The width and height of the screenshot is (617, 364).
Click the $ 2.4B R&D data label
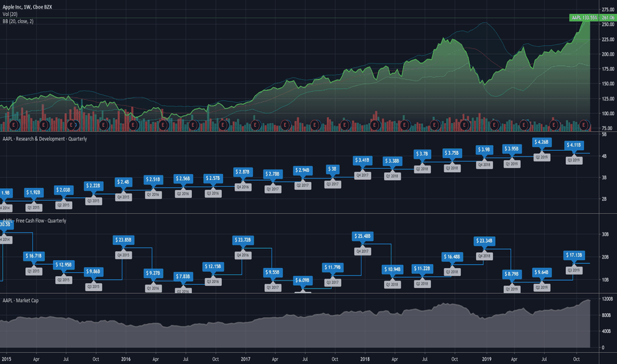(x=123, y=182)
